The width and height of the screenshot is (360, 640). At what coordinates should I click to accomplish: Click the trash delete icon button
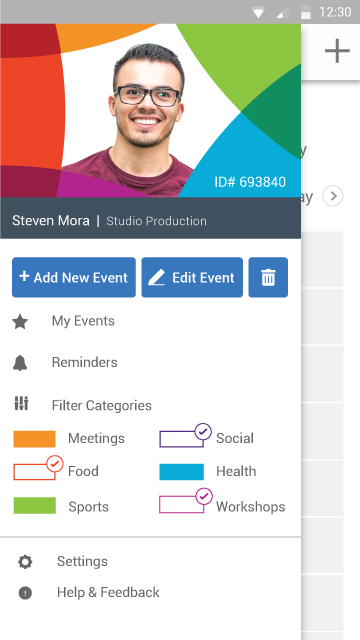pyautogui.click(x=268, y=277)
